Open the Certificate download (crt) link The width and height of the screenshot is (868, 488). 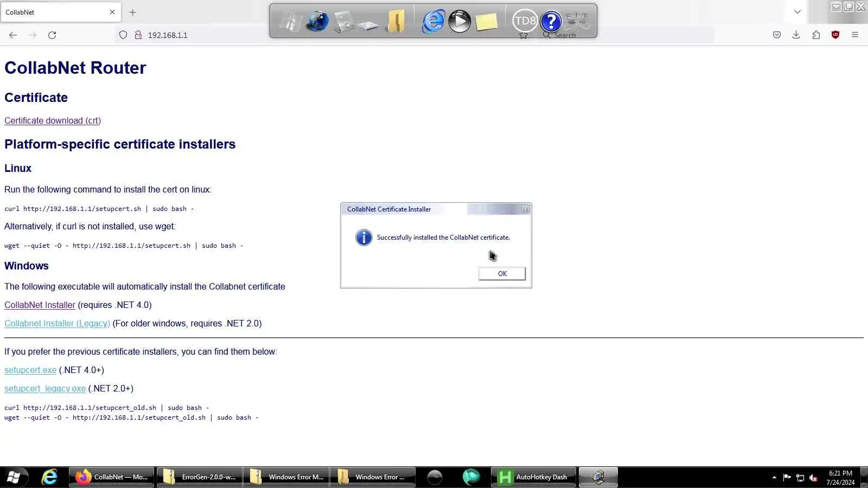(53, 120)
